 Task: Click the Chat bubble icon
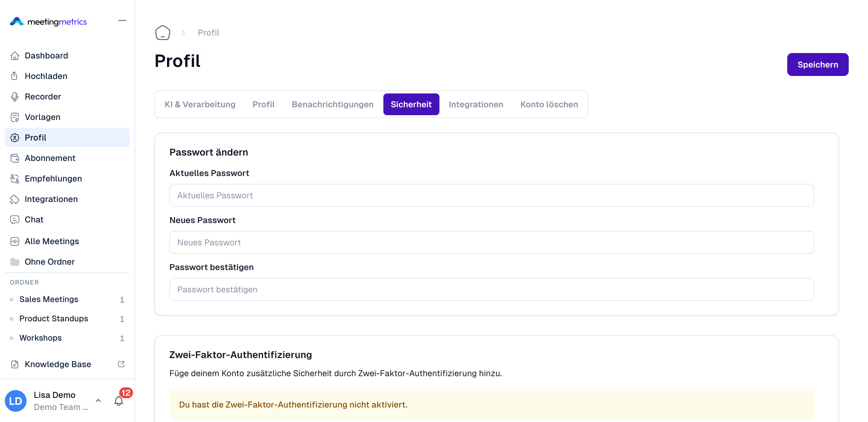(14, 220)
